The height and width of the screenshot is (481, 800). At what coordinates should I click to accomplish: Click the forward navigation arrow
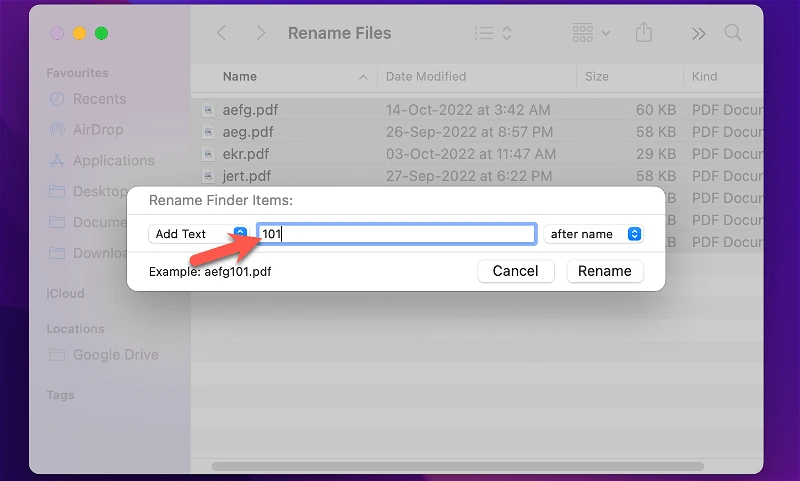click(x=261, y=33)
